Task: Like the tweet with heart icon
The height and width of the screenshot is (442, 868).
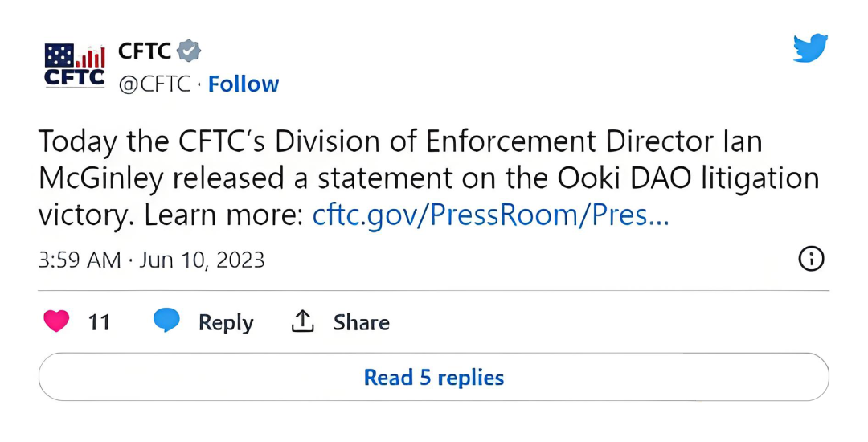Action: point(56,322)
